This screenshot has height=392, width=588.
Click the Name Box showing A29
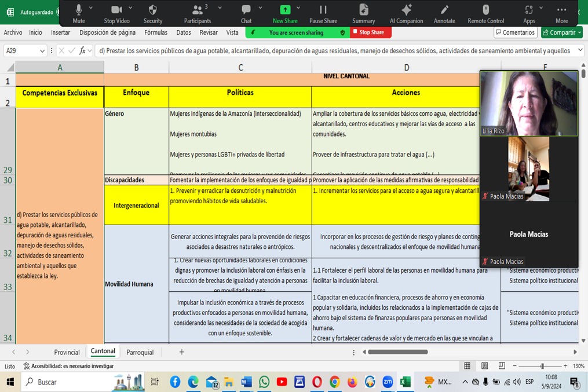click(21, 50)
